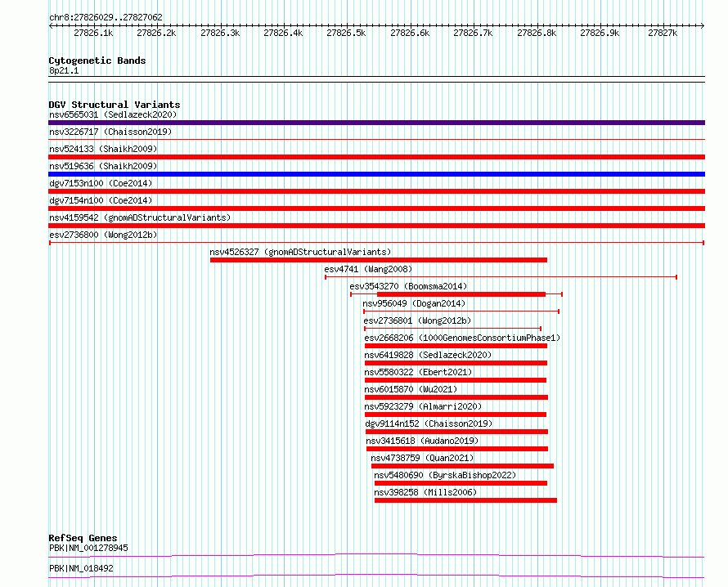
Task: Select the red bar under nsv524133
Action: (376, 157)
